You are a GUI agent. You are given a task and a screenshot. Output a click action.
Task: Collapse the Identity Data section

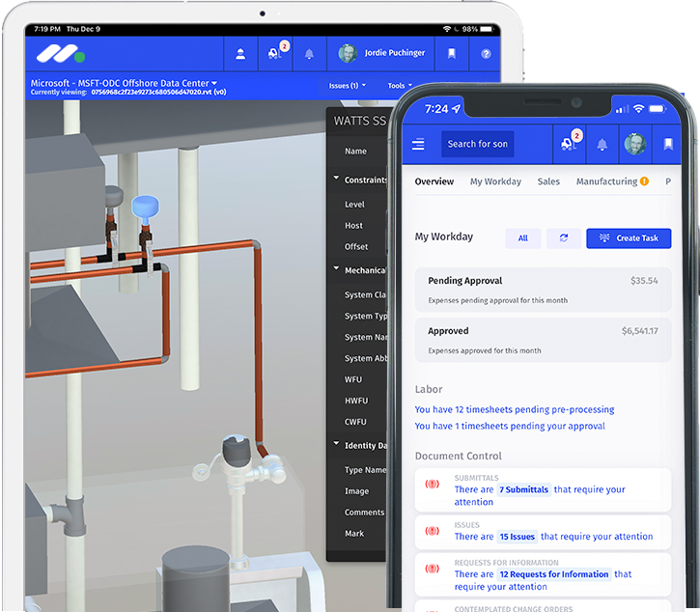(x=337, y=445)
